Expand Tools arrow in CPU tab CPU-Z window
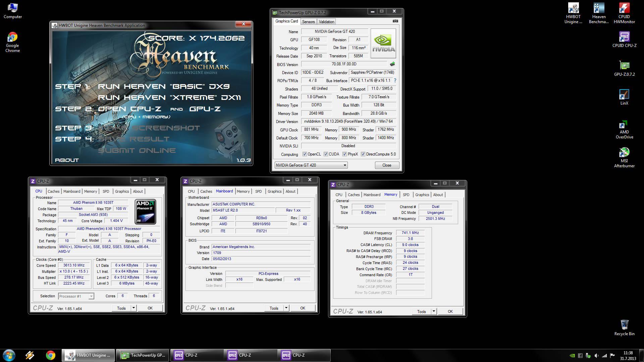This screenshot has width=644, height=362. click(x=133, y=308)
